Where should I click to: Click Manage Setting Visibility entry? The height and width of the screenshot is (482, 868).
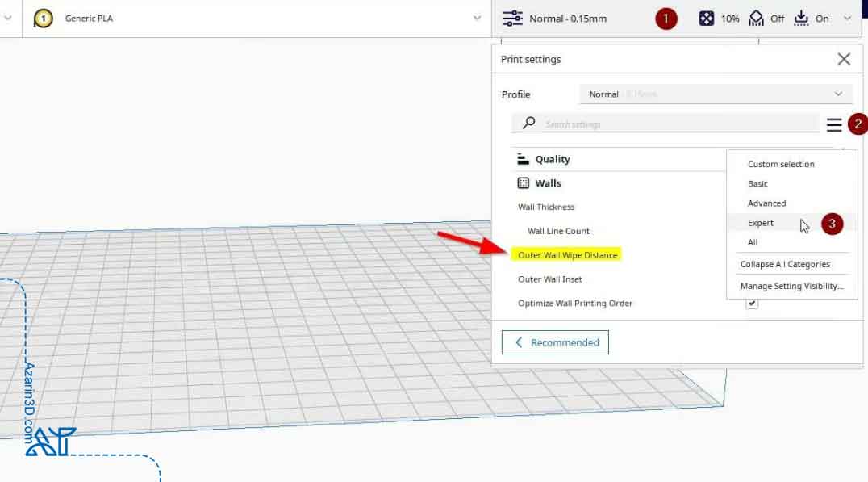pos(791,286)
